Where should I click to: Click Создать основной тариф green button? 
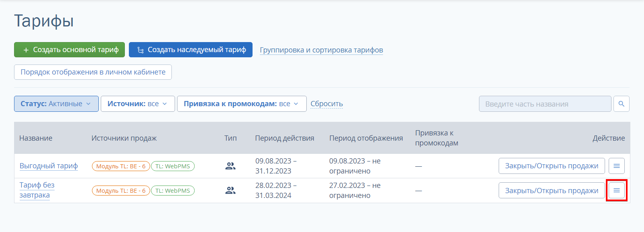pos(69,50)
